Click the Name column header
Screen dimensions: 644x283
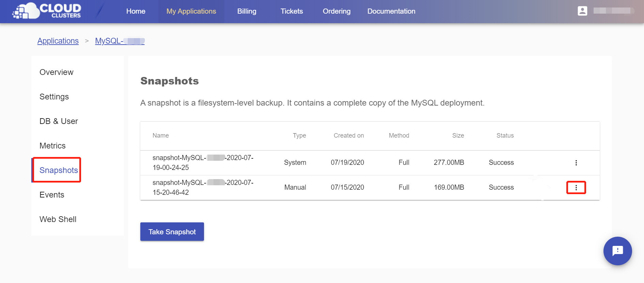click(161, 136)
